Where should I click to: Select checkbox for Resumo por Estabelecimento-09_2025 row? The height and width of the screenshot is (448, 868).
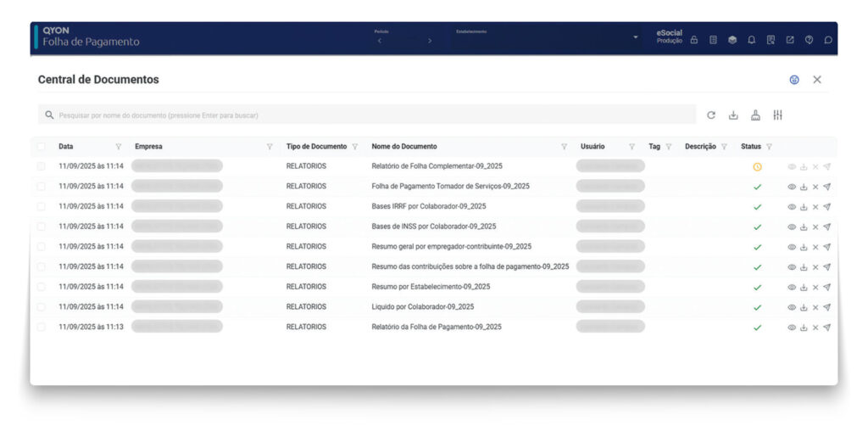click(x=42, y=287)
